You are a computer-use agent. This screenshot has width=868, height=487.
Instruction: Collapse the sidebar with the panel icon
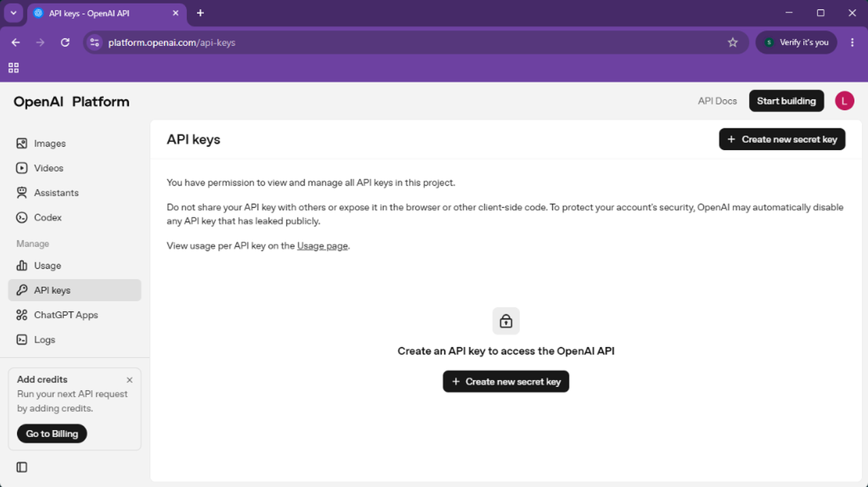22,467
